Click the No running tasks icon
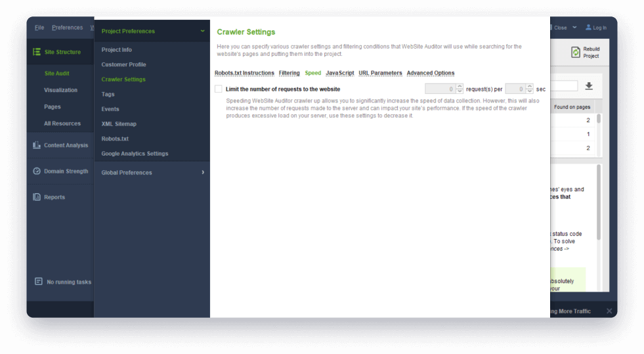Viewport: 644px width, 354px height. [39, 281]
